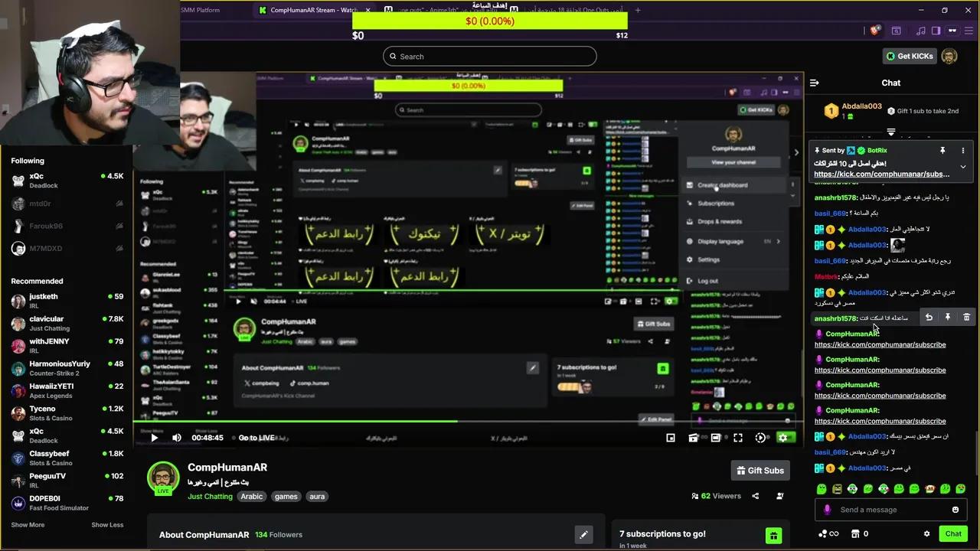Open pinned message more options
This screenshot has width=980, height=551.
pyautogui.click(x=963, y=151)
